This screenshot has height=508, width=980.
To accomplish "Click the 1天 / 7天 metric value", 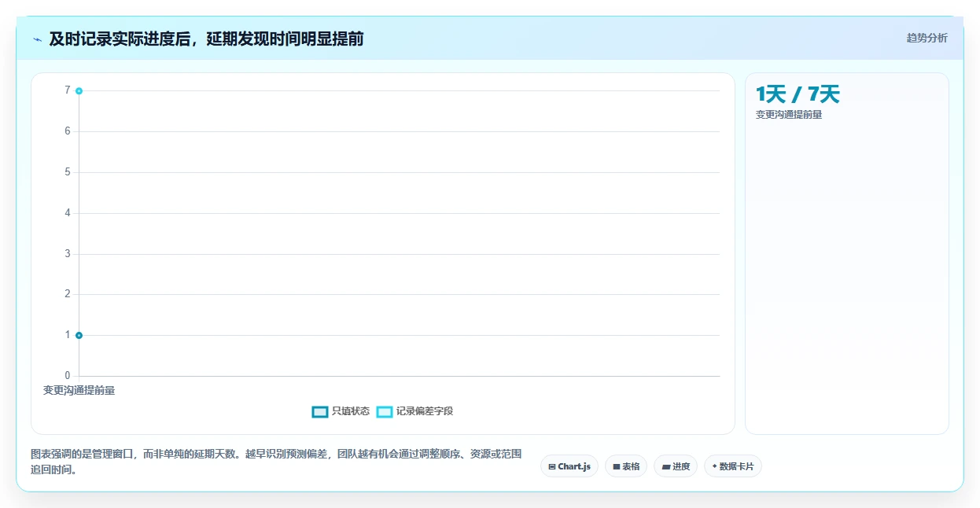I will [798, 94].
